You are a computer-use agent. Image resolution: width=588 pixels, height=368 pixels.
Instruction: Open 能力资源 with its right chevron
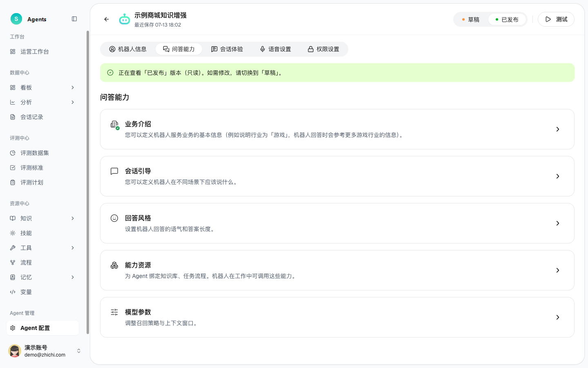tap(558, 270)
